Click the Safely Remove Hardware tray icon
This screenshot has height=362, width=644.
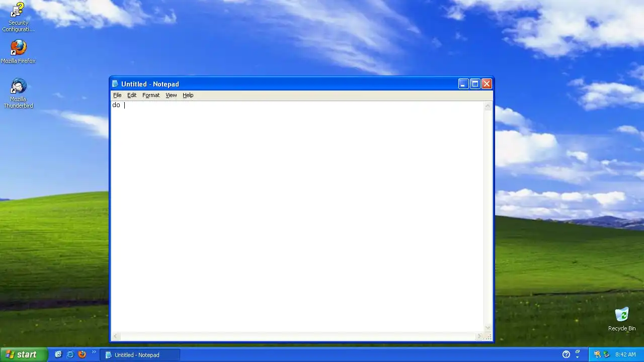606,354
